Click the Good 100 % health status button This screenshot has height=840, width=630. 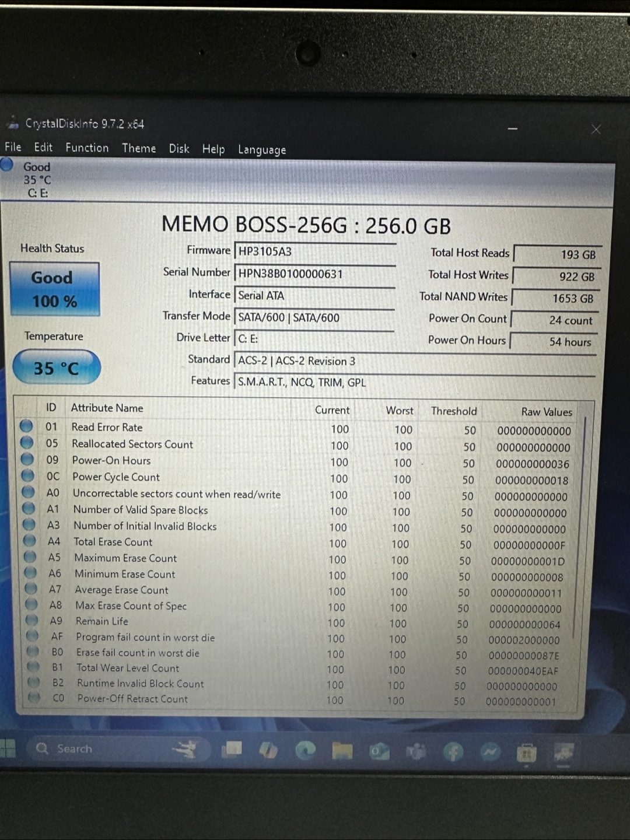(55, 289)
